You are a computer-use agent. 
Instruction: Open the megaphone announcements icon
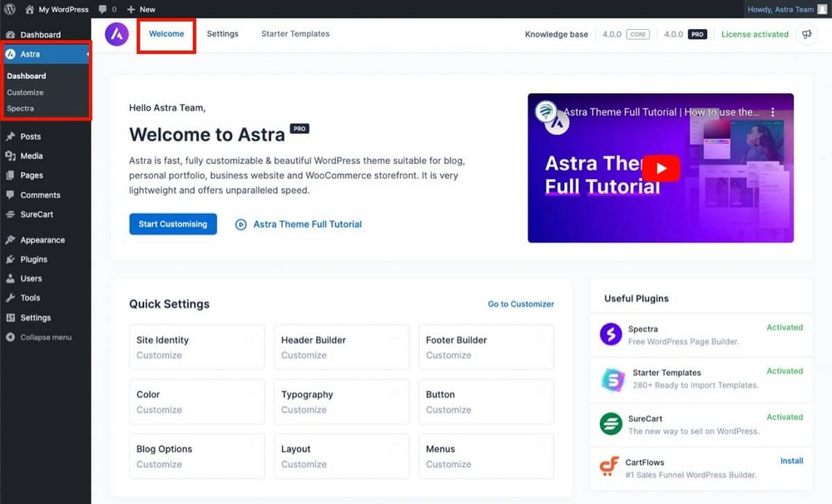(805, 34)
